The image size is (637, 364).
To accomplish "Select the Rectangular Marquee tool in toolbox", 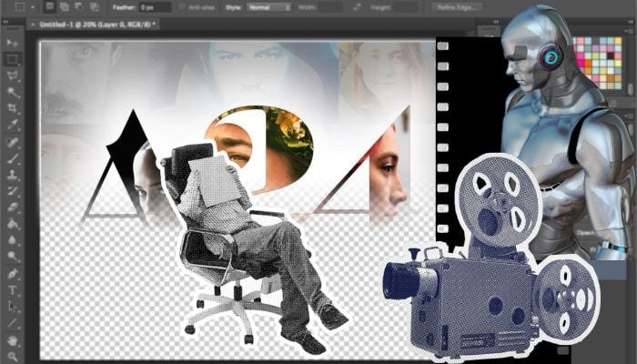I will pyautogui.click(x=12, y=59).
